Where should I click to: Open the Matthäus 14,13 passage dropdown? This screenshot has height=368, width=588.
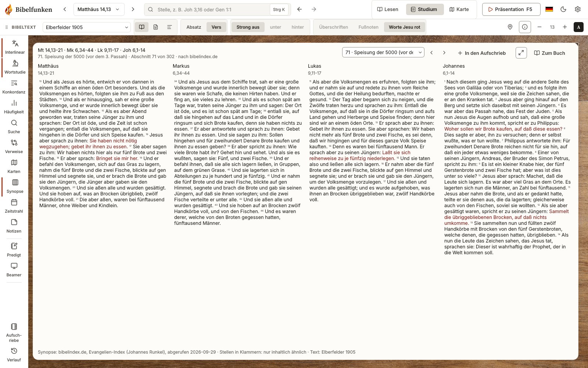pos(99,9)
